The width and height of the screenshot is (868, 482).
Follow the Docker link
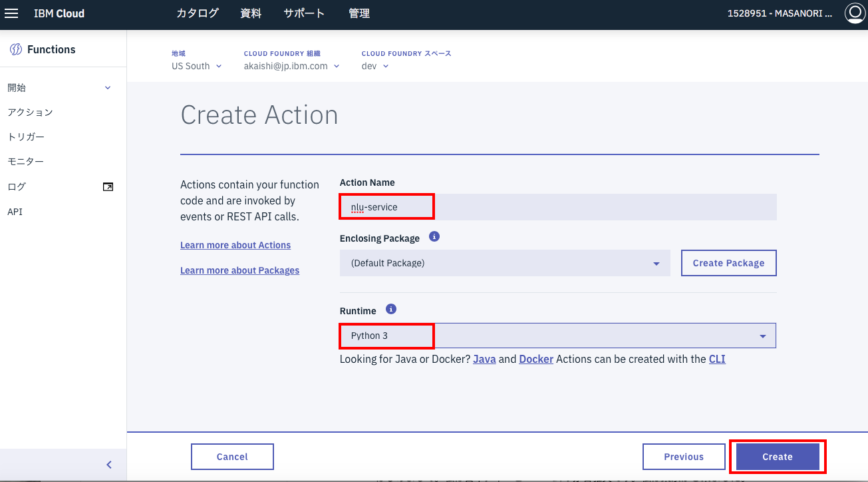click(536, 359)
